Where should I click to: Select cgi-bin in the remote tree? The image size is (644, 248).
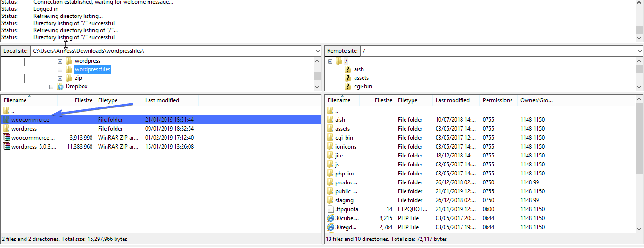(363, 86)
